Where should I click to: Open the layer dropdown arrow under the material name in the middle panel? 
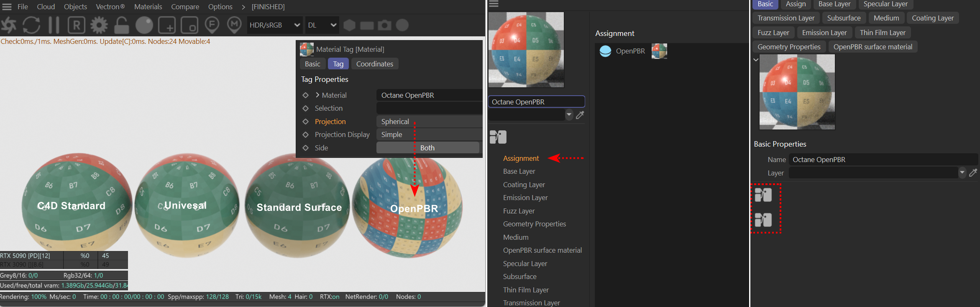pyautogui.click(x=569, y=114)
